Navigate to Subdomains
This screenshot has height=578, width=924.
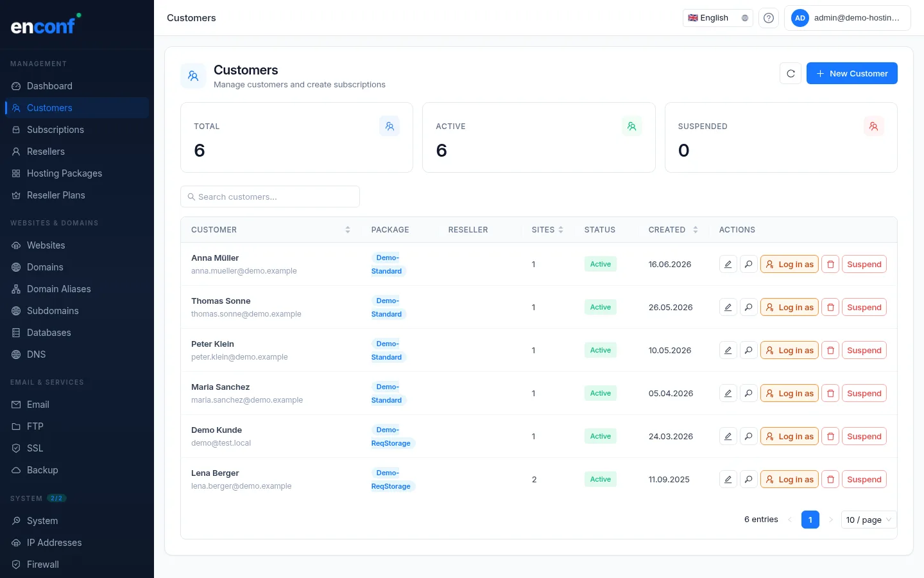77,311
